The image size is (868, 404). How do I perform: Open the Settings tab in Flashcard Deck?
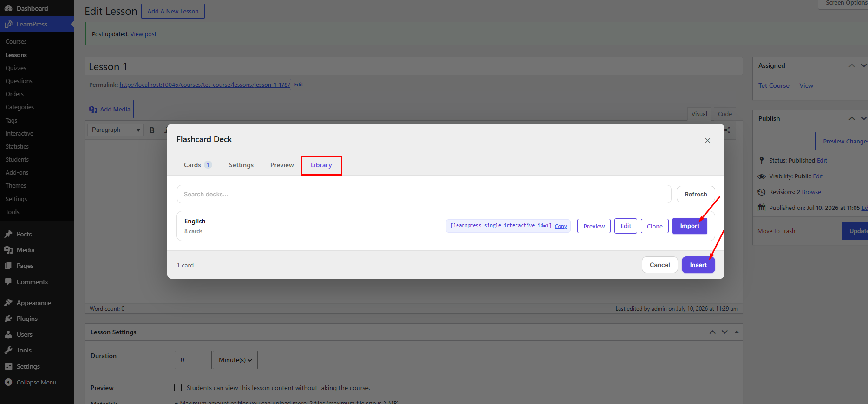point(241,165)
